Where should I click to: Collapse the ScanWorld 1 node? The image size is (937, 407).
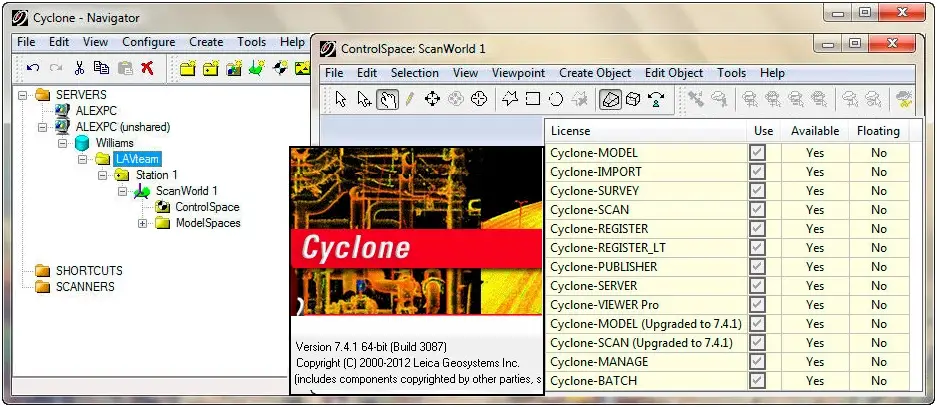click(121, 192)
